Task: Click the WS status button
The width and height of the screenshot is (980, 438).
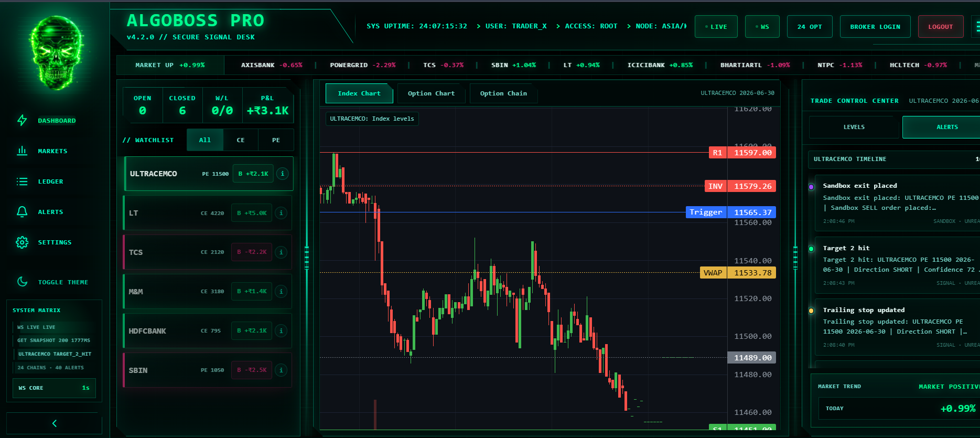Action: (x=762, y=27)
